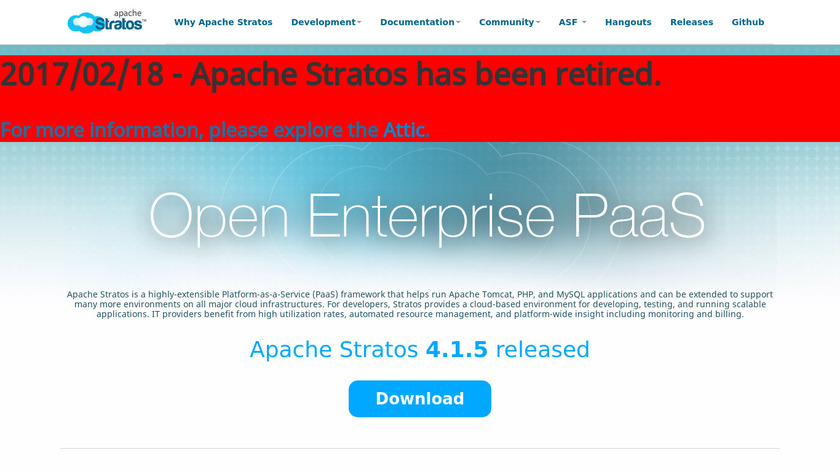The image size is (840, 472).
Task: Click the blue Download button
Action: point(419,399)
